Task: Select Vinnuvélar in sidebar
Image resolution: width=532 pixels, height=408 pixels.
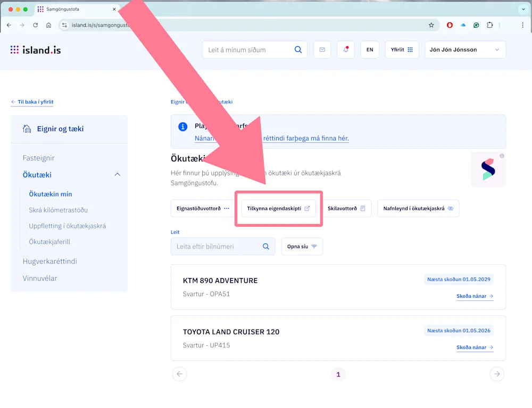Action: pyautogui.click(x=40, y=278)
